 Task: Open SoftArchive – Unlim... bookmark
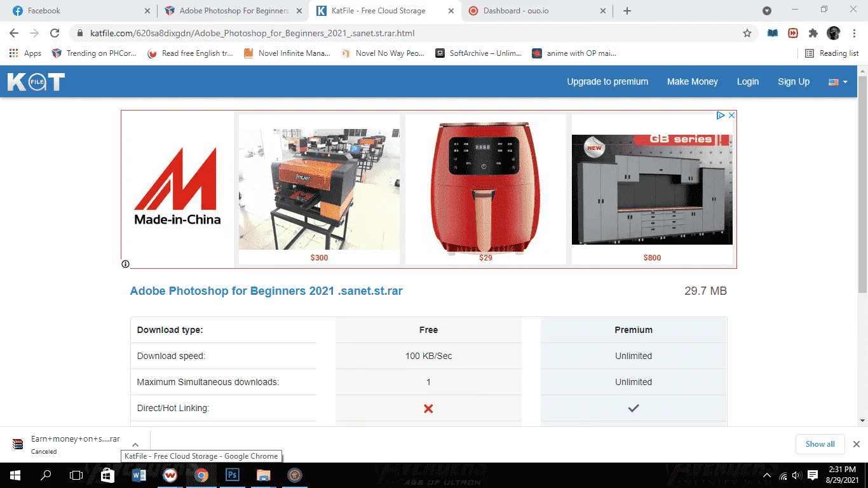478,53
